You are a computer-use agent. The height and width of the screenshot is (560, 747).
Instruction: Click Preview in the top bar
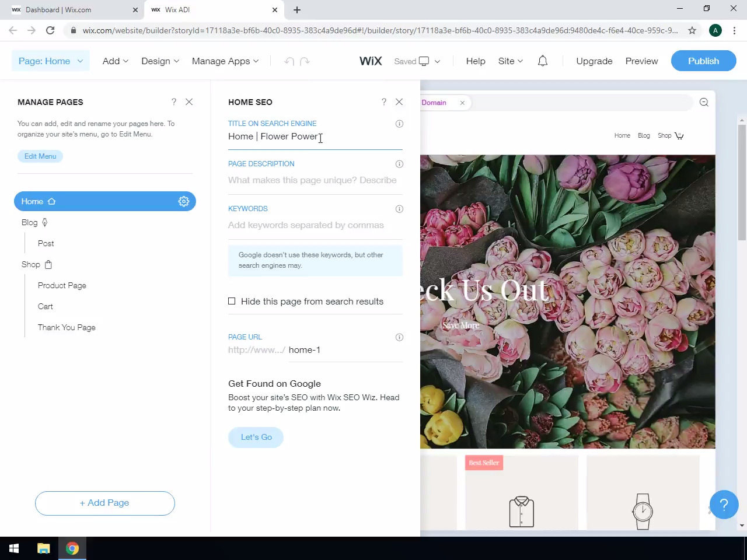(x=641, y=61)
